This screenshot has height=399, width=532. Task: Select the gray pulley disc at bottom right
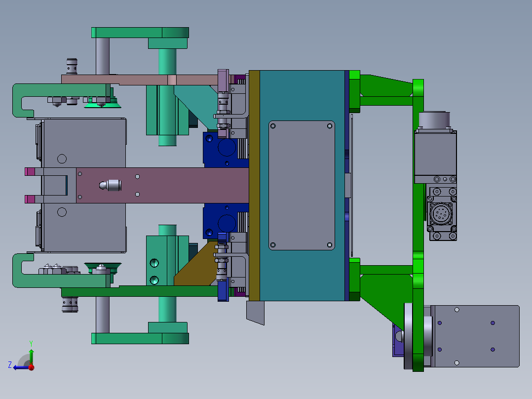(x=408, y=336)
